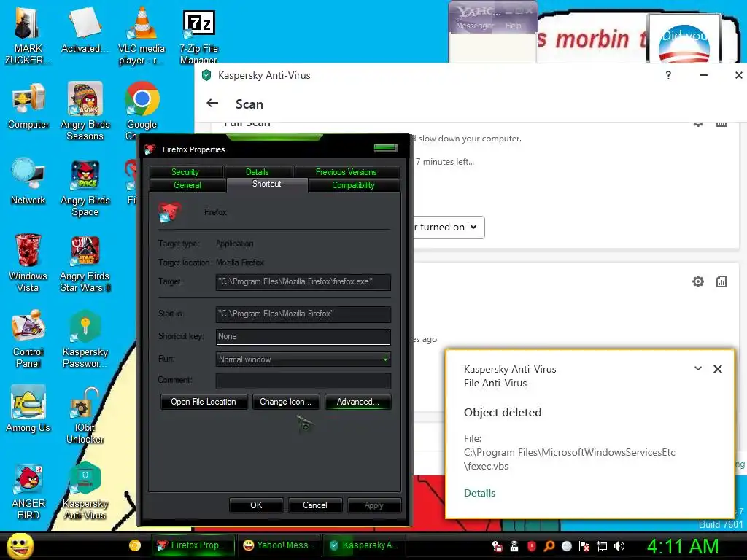Open the Kaspersky Password Manager desktop icon

click(85, 339)
